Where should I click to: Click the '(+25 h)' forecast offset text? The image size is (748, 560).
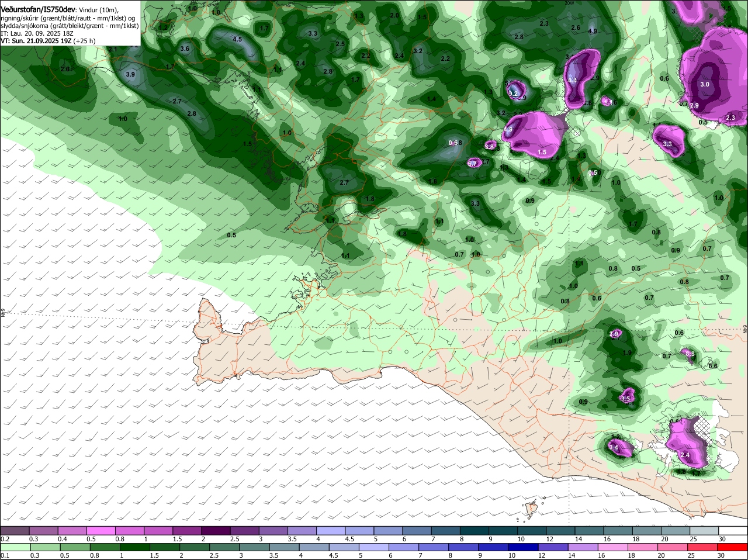[x=84, y=42]
